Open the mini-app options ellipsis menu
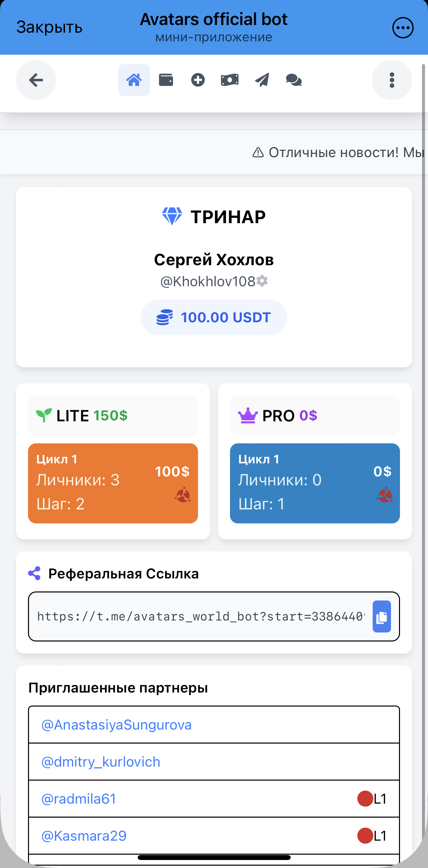 point(403,28)
